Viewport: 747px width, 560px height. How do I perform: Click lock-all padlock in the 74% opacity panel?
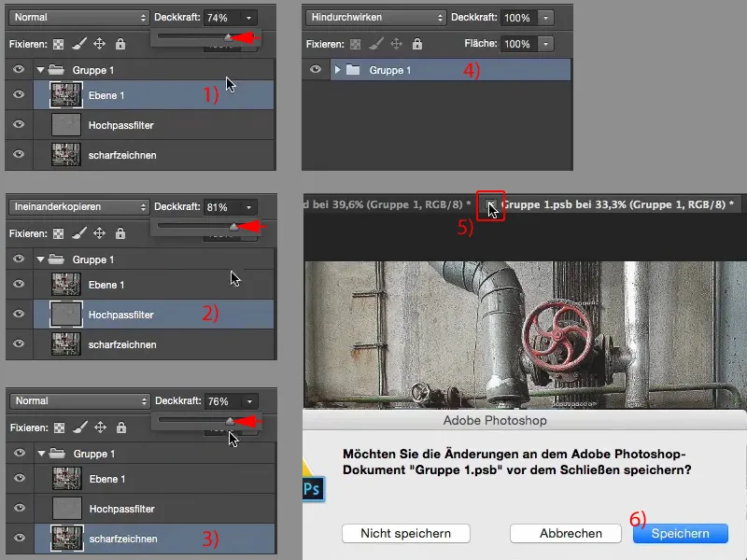point(120,44)
